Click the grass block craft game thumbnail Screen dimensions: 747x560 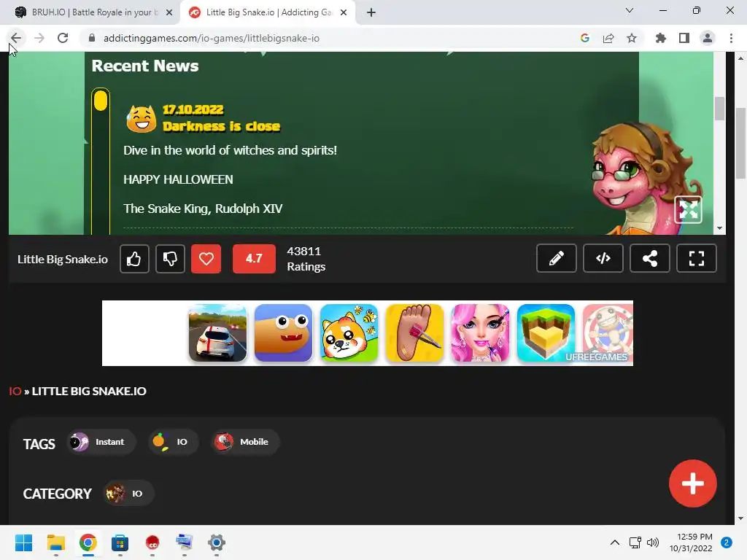pos(546,332)
